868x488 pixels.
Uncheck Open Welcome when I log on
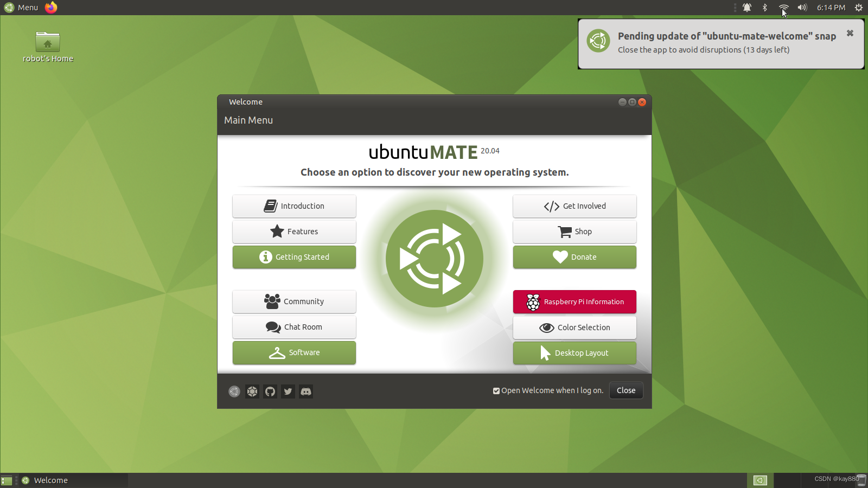[x=496, y=391]
